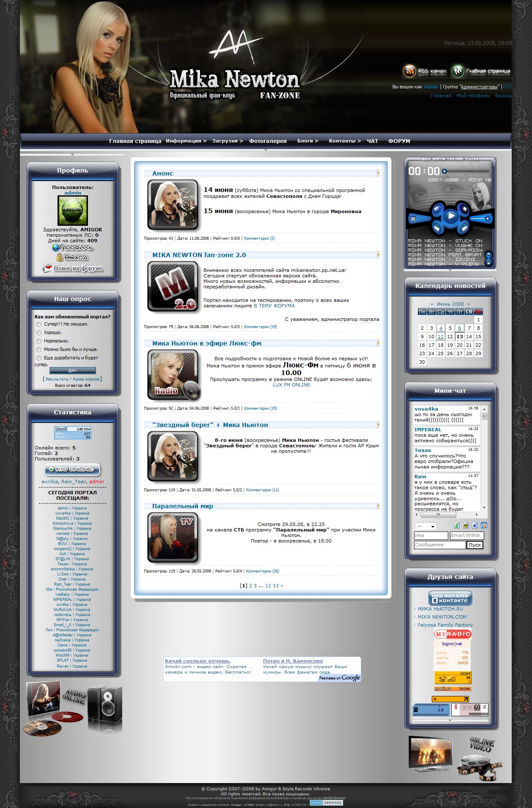Image resolution: width=532 pixels, height=808 pixels.
Task: Open mini-chat management tools icon
Action: 484,525
